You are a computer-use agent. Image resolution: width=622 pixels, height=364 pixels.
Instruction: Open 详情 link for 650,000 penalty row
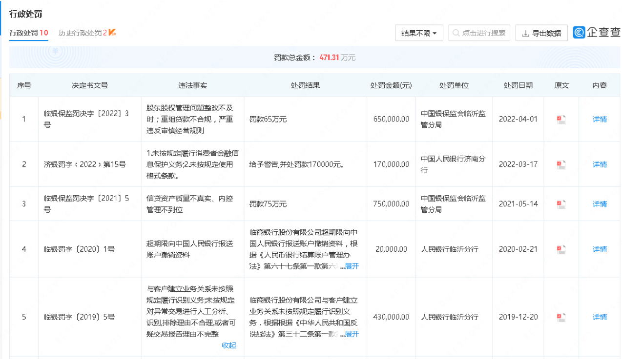pos(600,119)
